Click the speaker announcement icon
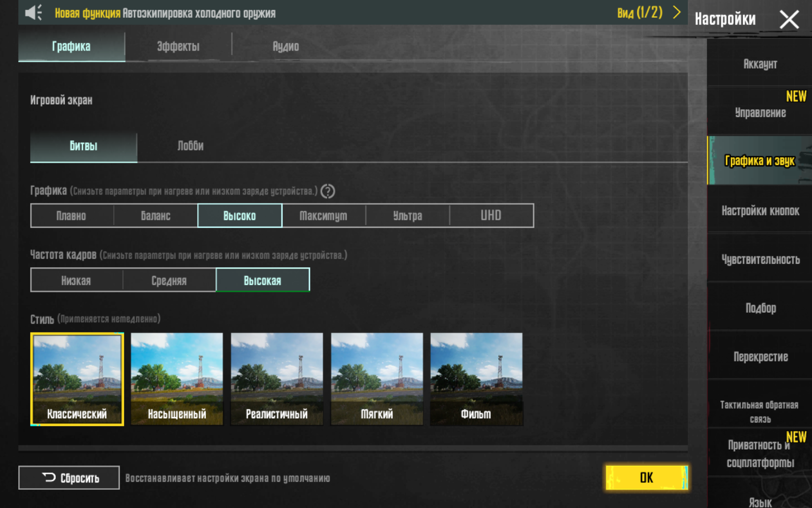812x508 pixels. (x=33, y=13)
